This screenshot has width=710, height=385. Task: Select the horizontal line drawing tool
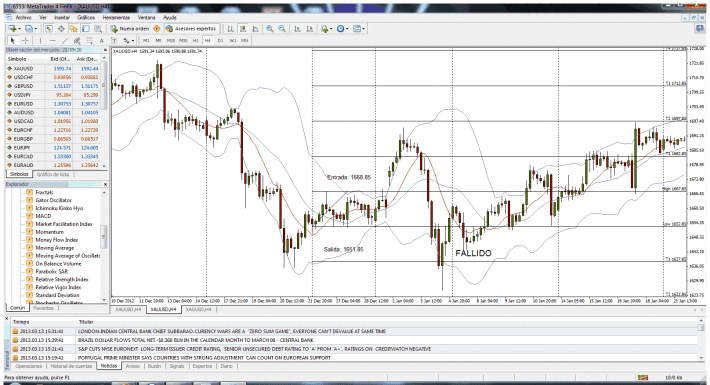[x=53, y=40]
